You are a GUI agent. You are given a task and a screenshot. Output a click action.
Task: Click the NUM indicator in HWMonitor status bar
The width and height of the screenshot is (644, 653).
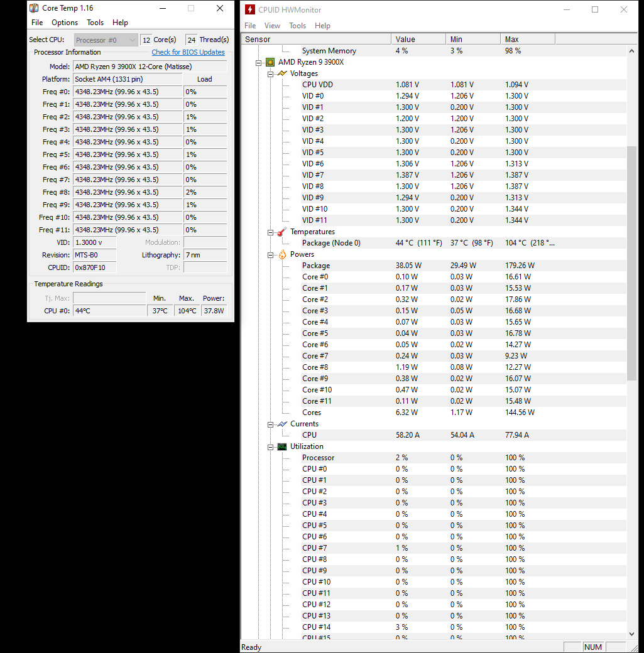(x=592, y=647)
